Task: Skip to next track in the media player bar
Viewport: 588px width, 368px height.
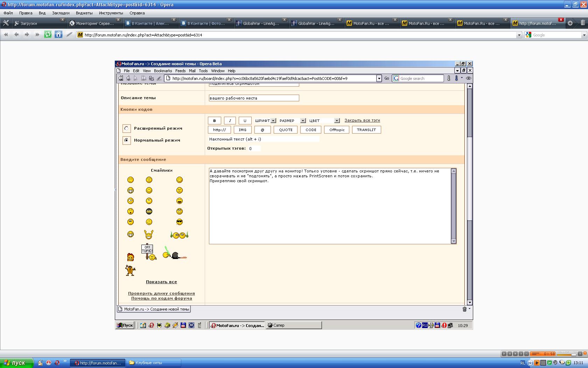Action: pos(526,354)
